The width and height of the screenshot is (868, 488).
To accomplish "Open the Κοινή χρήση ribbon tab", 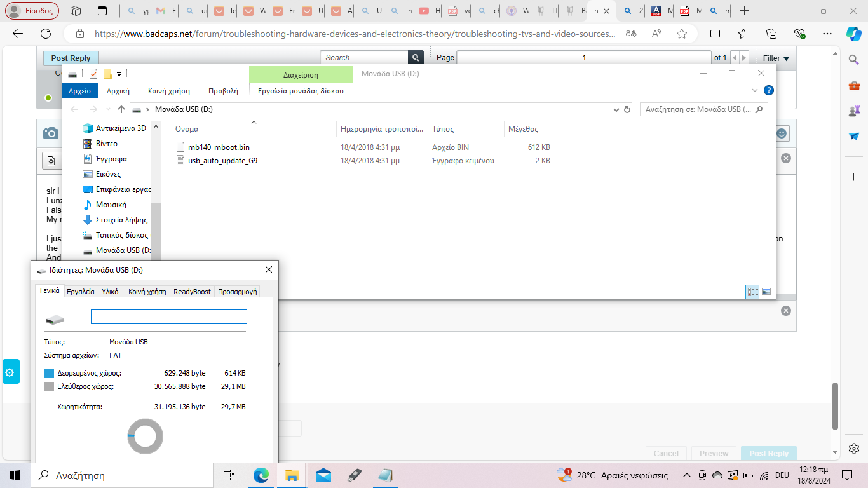I will click(169, 91).
